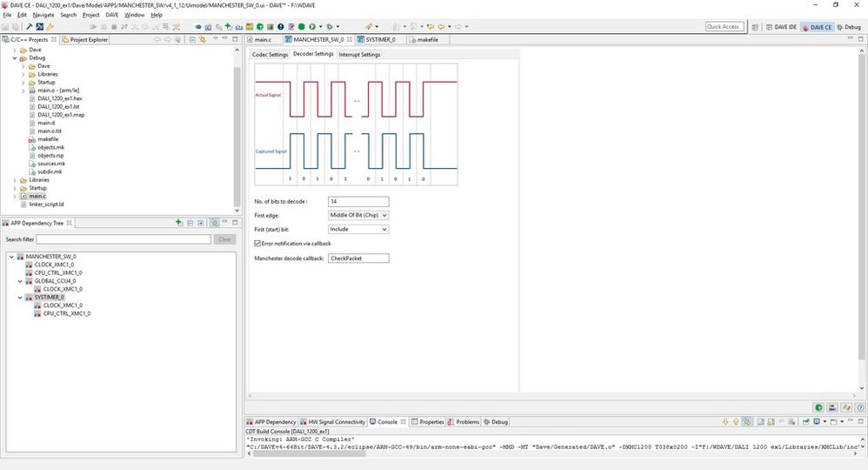Open the DAVE menu

[112, 15]
